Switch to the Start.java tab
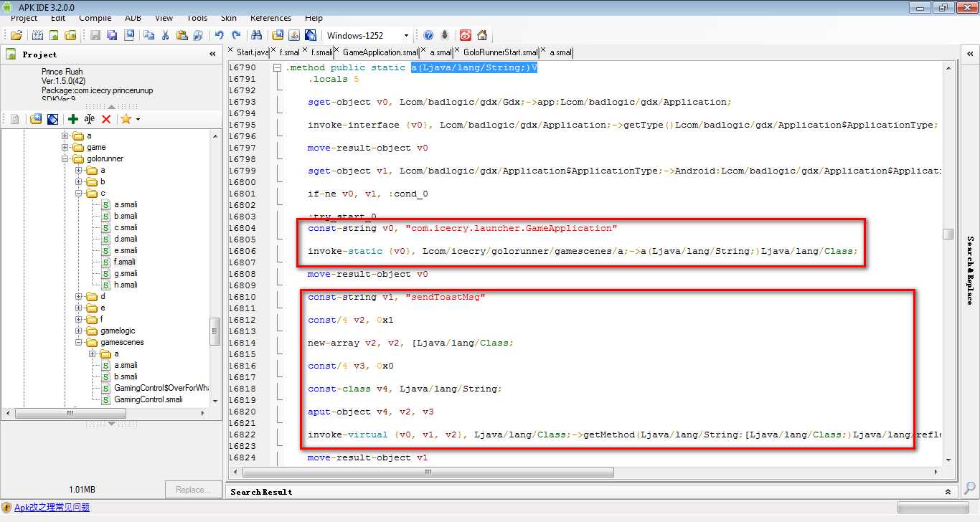This screenshot has height=522, width=980. (x=253, y=52)
